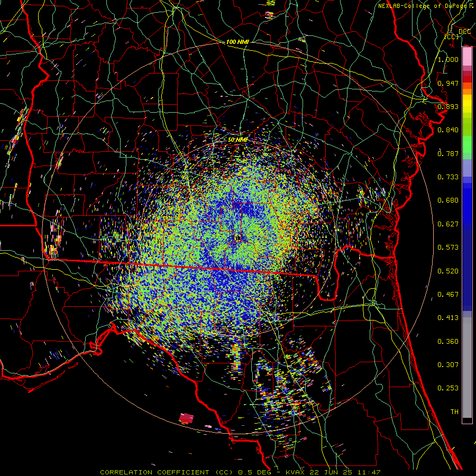
Task: Click the 0.413 value on the color scale
Action: point(448,318)
